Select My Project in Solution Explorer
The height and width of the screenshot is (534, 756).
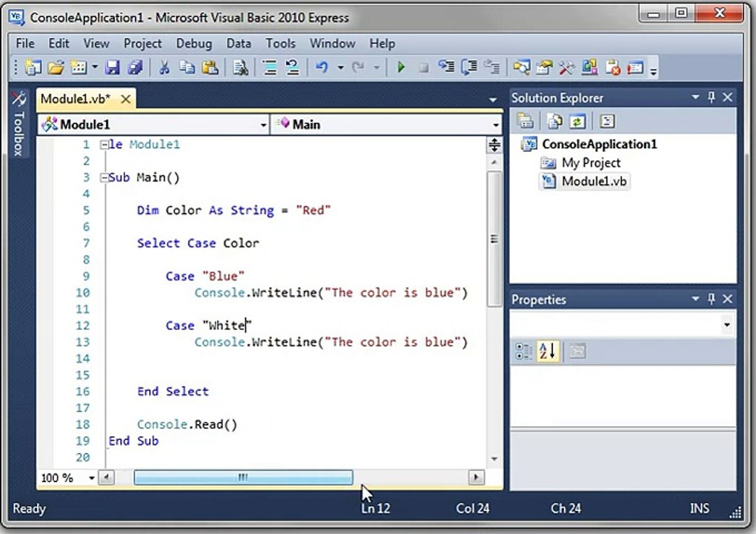[x=591, y=163]
